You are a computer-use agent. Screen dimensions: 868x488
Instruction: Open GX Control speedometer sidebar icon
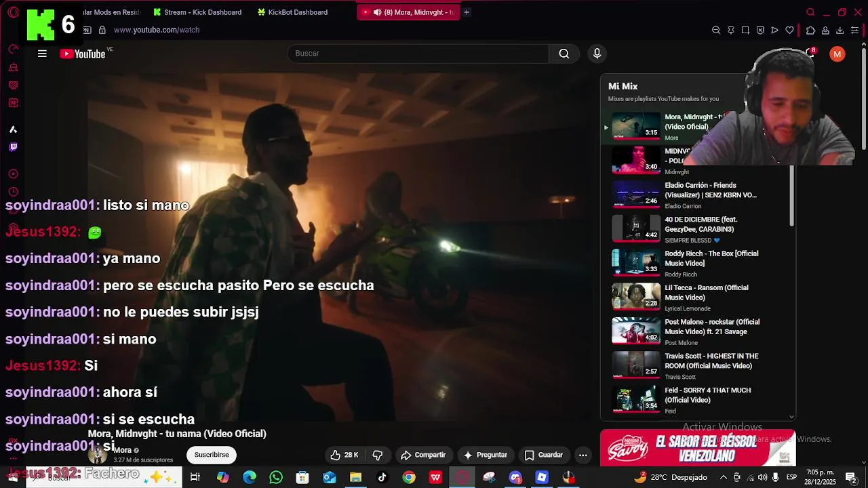(x=13, y=49)
